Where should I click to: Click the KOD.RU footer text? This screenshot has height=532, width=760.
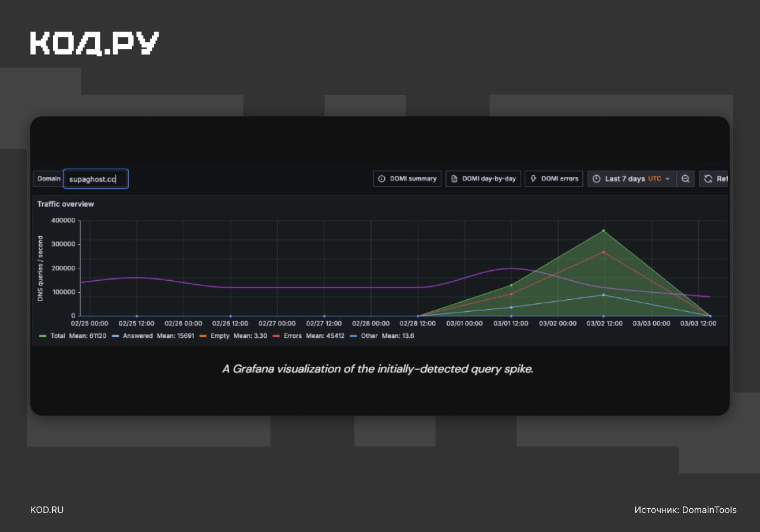tap(47, 510)
